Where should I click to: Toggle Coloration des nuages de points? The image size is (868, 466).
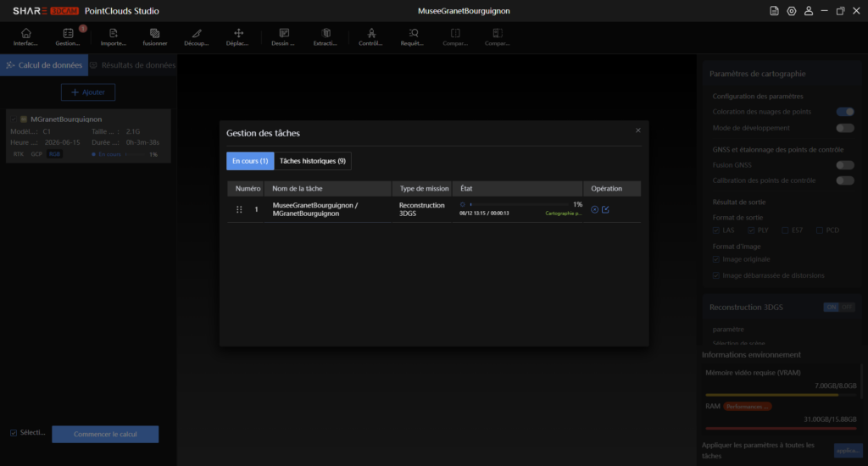coord(845,112)
